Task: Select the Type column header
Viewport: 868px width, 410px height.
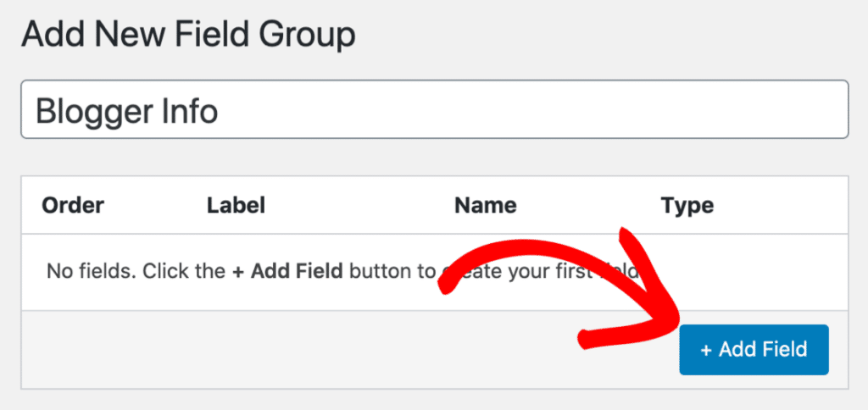Action: (687, 205)
